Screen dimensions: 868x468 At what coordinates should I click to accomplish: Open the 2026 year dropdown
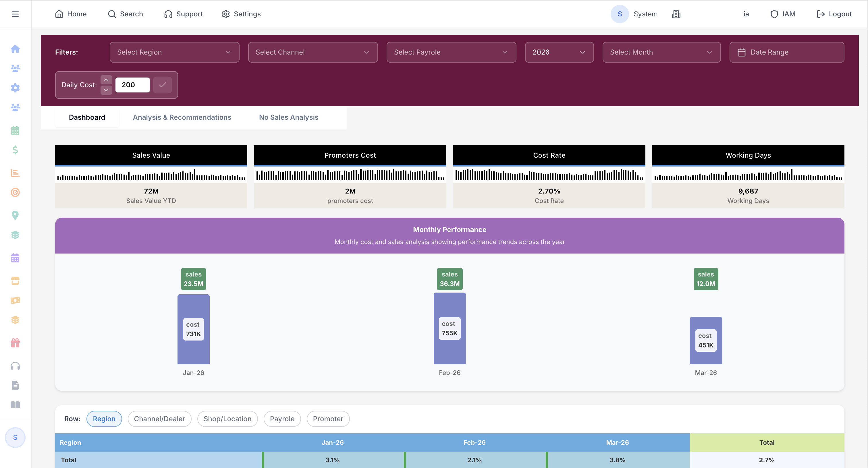(559, 52)
